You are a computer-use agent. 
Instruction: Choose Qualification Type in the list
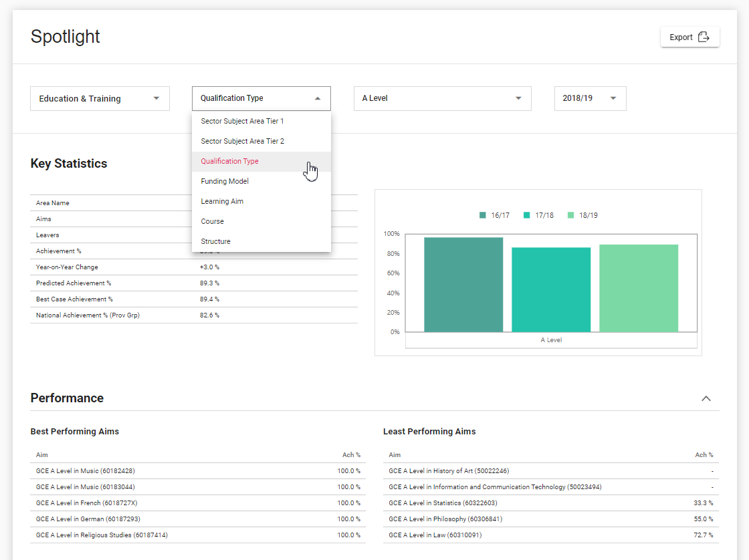tap(261, 161)
